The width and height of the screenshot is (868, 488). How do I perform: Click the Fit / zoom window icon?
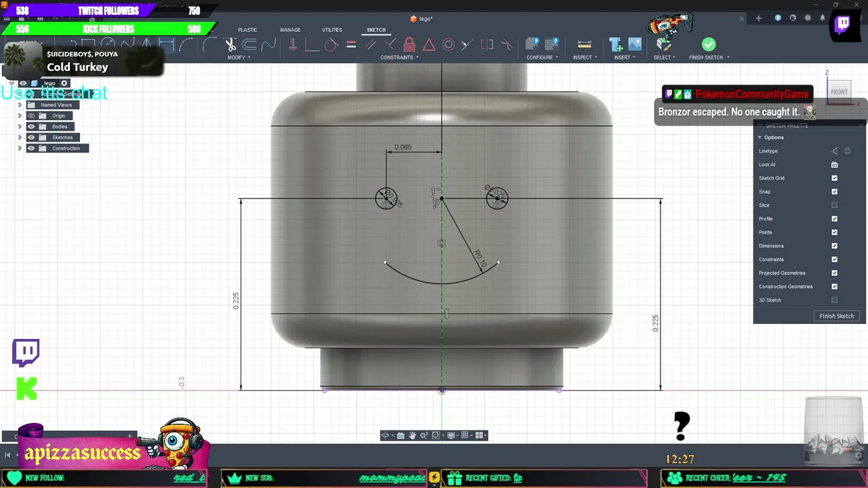[436, 435]
